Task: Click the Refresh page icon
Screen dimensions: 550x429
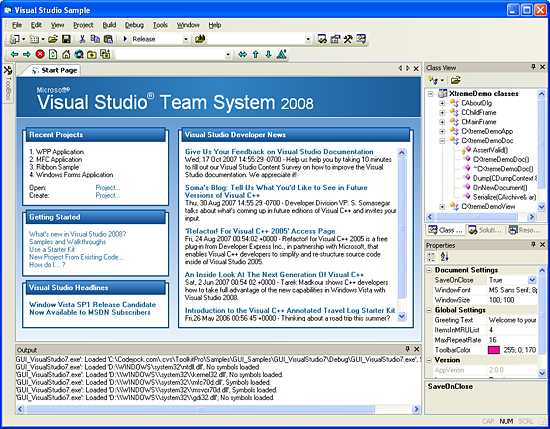Action: (53, 54)
